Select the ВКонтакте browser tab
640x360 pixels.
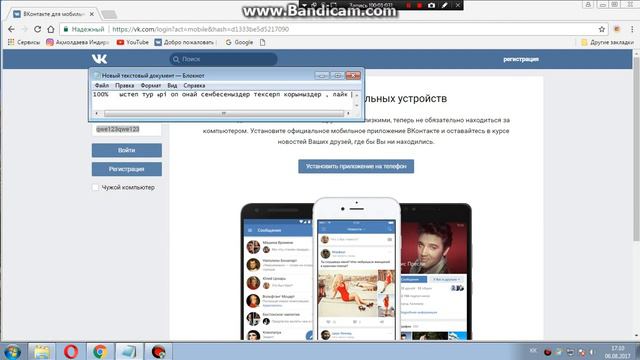(53, 14)
